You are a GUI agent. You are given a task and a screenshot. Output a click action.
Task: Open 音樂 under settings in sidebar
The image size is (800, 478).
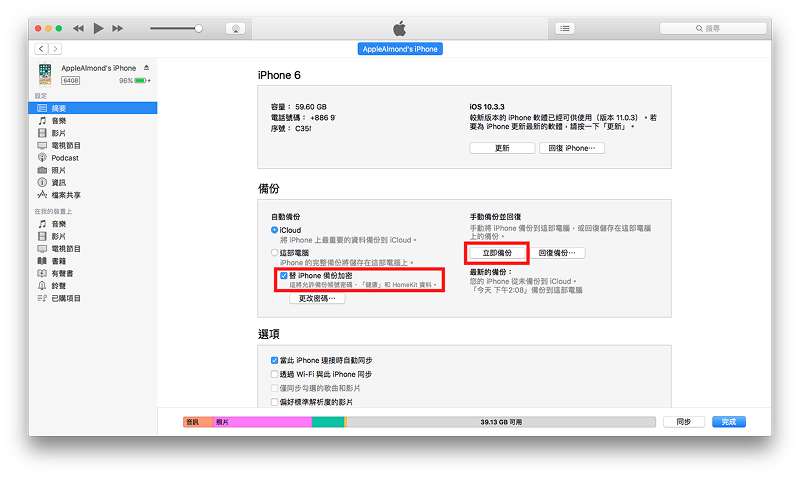[x=59, y=121]
